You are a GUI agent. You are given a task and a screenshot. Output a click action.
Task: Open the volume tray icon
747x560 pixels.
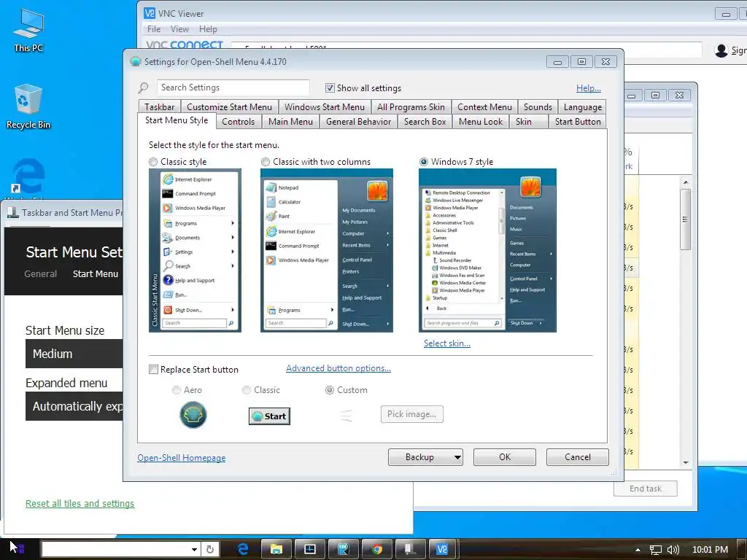point(673,550)
